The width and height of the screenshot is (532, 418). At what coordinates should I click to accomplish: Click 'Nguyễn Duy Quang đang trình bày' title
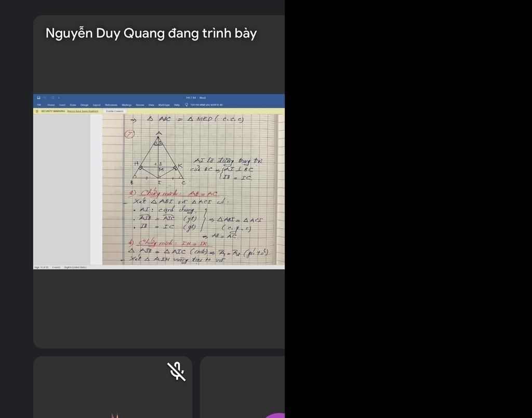151,33
